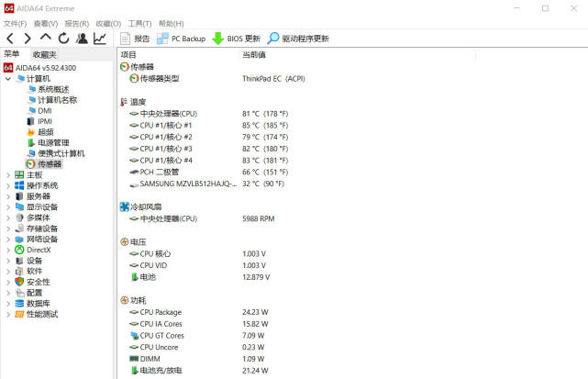The width and height of the screenshot is (588, 379).
Task: Click the 电压 section icon
Action: (124, 242)
